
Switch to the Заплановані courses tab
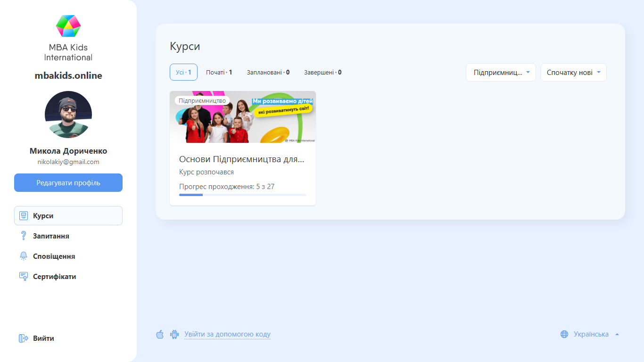point(268,73)
